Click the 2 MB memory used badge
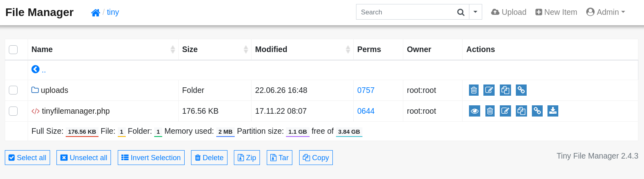This screenshot has height=179, width=644. click(x=225, y=132)
